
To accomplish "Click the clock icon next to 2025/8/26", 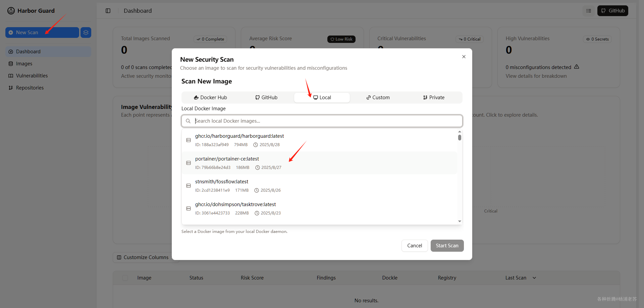I will click(x=257, y=190).
